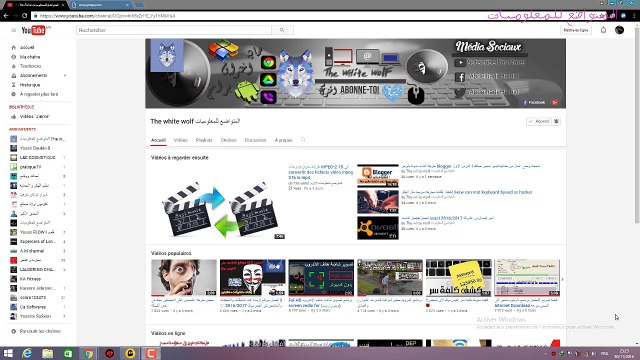
Task: Switch to the À propos tab
Action: [283, 140]
